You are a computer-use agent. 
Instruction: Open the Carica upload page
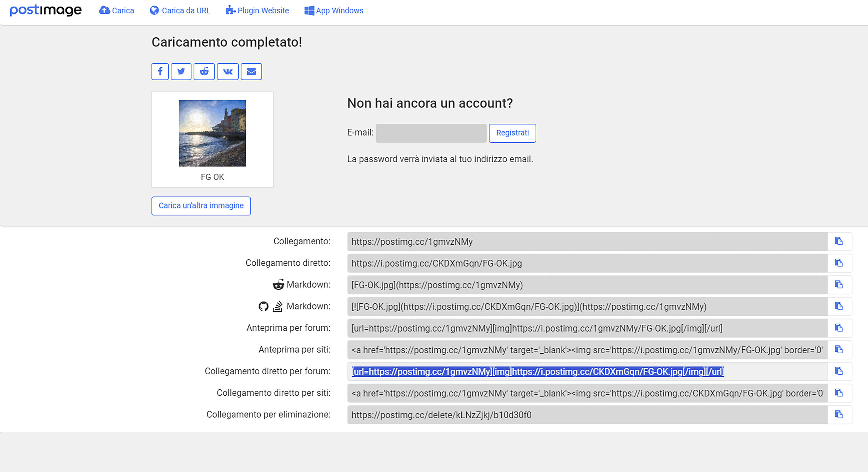(x=116, y=10)
